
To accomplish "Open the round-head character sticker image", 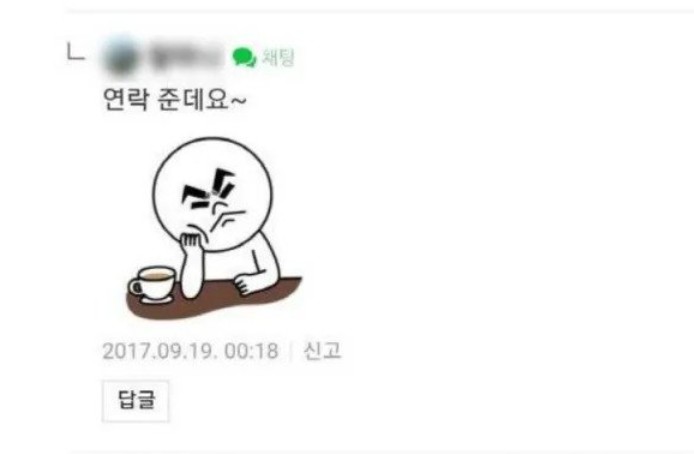I will pos(214,228).
